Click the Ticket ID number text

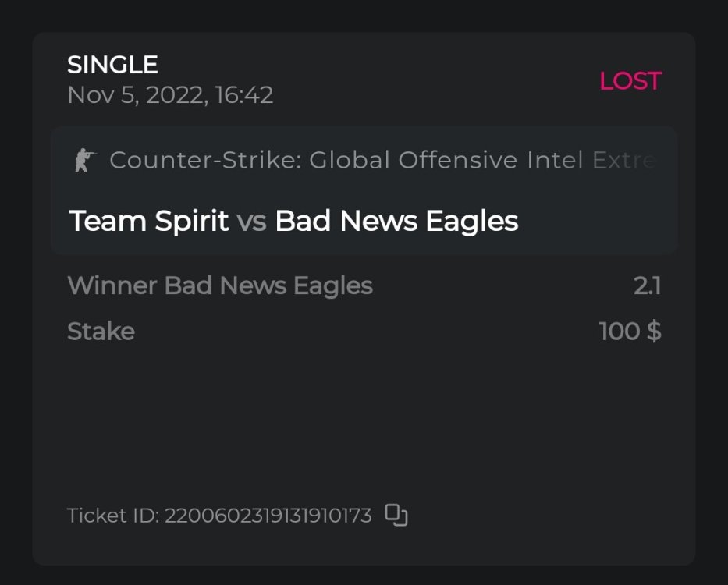click(x=268, y=516)
